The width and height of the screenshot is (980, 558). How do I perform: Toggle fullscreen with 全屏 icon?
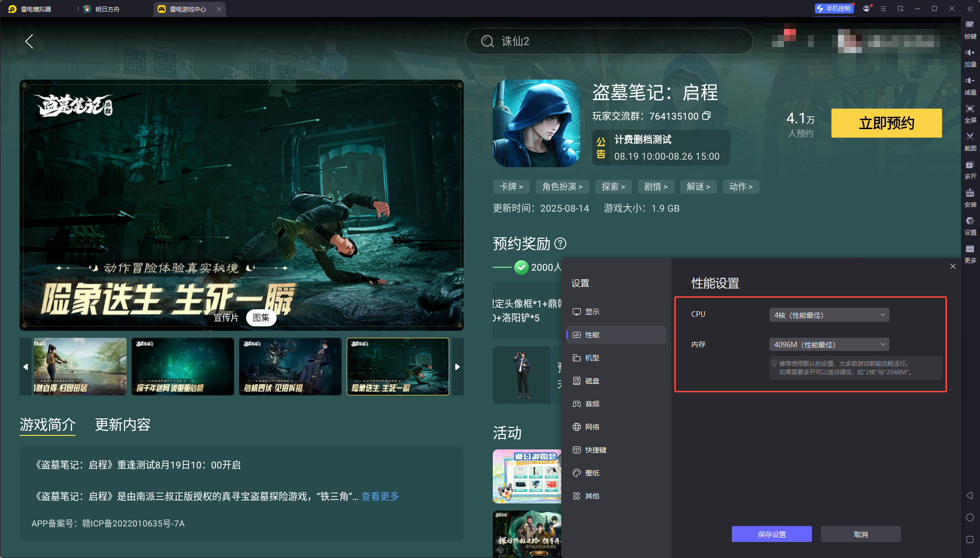970,114
